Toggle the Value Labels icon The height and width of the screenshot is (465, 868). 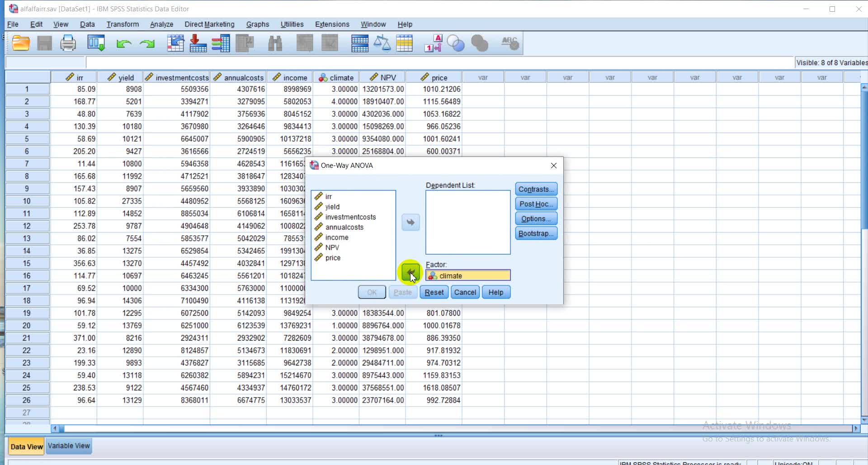433,43
